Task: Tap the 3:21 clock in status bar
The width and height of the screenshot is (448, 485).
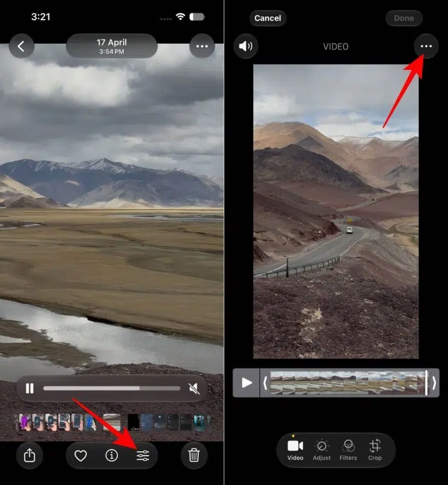Action: (41, 17)
